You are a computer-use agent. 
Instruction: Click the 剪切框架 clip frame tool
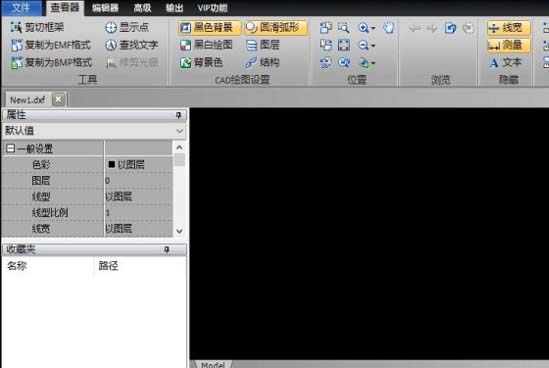(x=37, y=27)
